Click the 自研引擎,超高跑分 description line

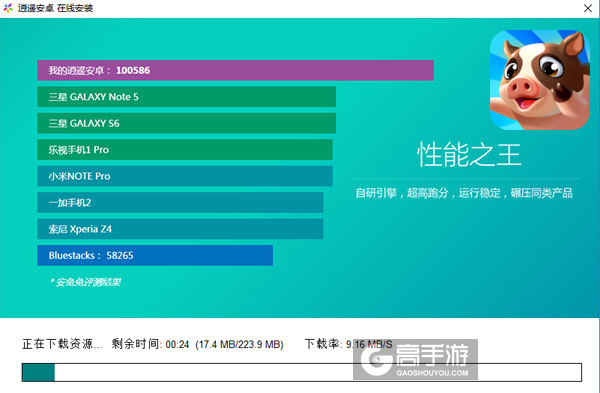point(464,193)
